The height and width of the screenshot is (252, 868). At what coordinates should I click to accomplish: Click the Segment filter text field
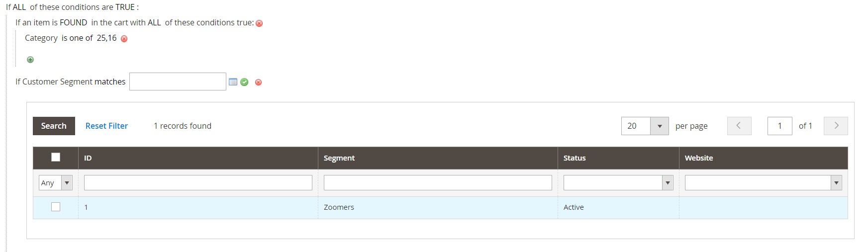tap(438, 183)
